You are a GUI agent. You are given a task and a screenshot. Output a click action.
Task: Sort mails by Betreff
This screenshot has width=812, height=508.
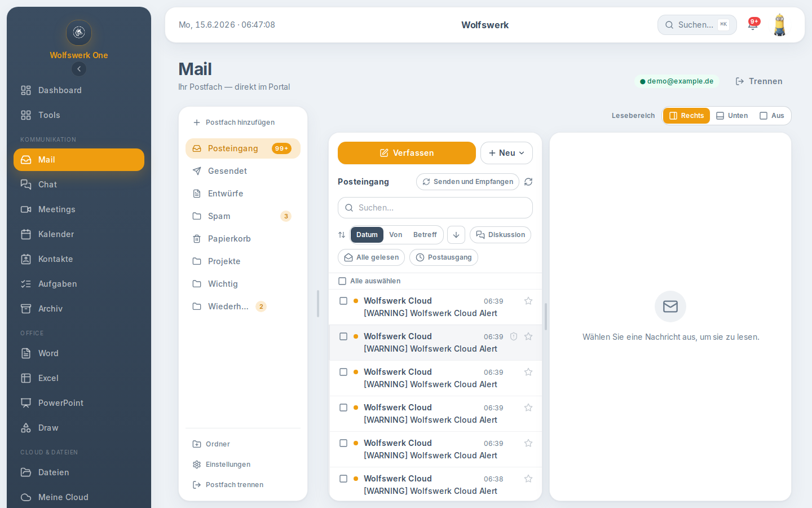[x=425, y=235]
